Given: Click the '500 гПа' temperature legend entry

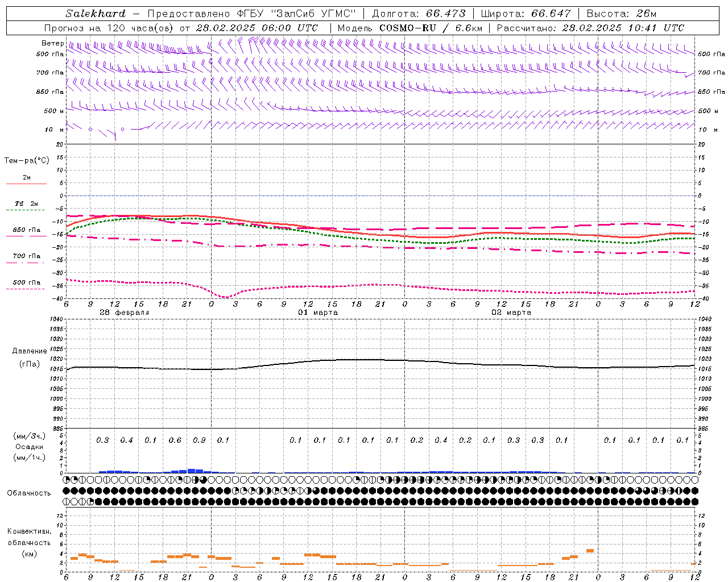Looking at the screenshot, I should tap(26, 282).
